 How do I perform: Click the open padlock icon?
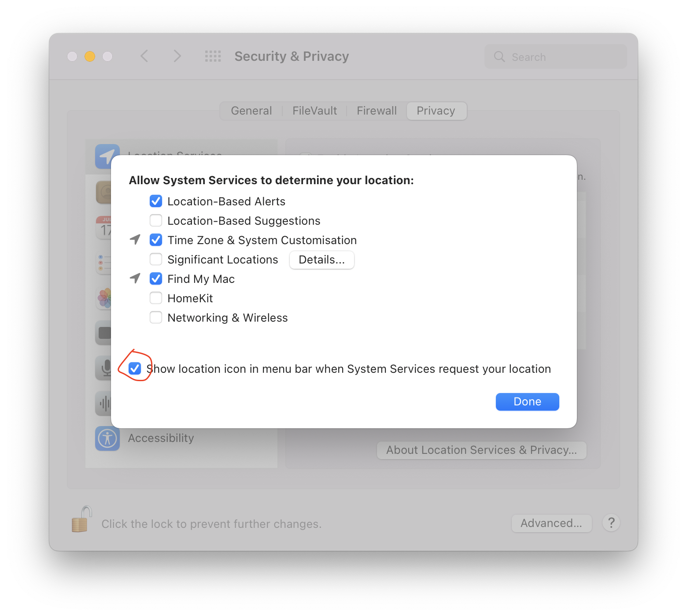click(x=81, y=519)
